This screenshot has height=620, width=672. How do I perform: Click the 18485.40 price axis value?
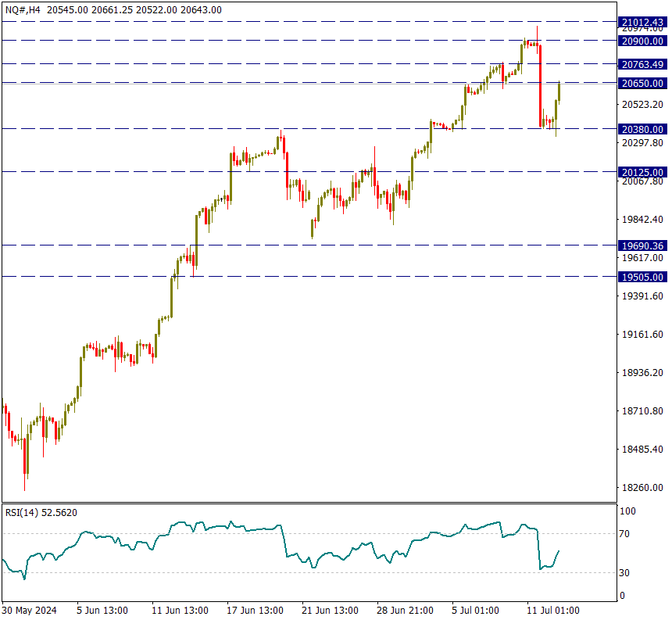click(642, 450)
